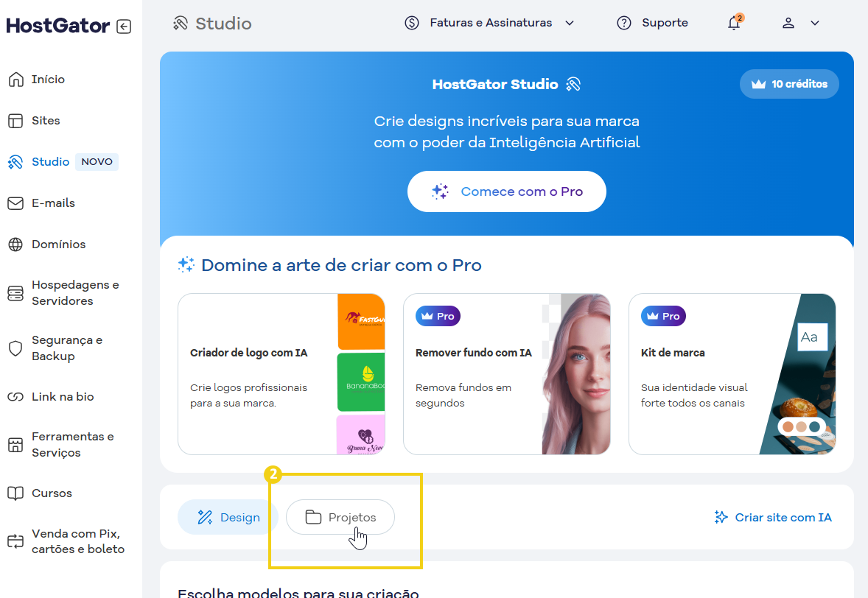Click the Criar site com IA link
Screen dimensions: 868x598
[773, 517]
